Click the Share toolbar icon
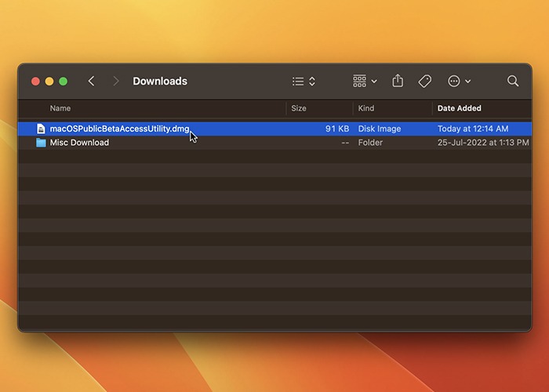Viewport: 549px width, 392px height. (x=398, y=81)
